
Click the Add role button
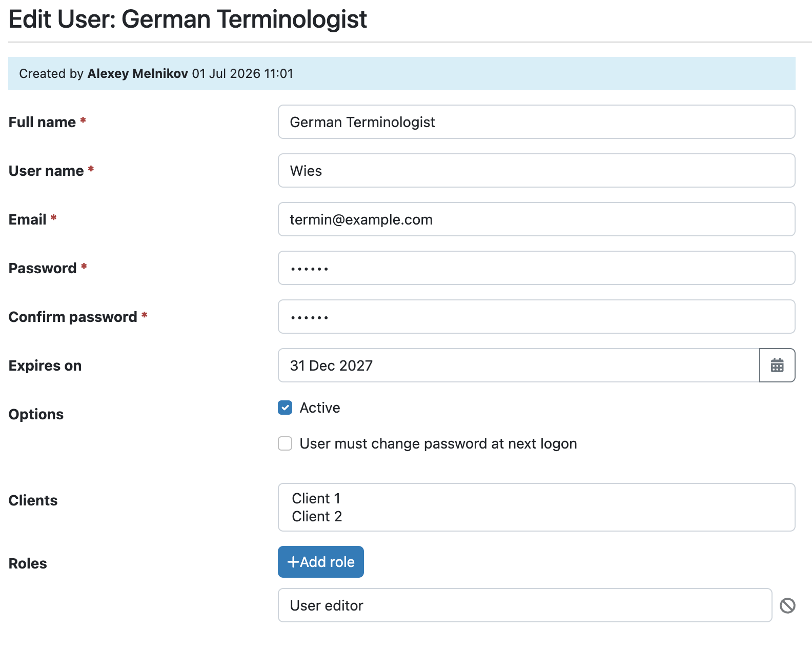(x=321, y=562)
